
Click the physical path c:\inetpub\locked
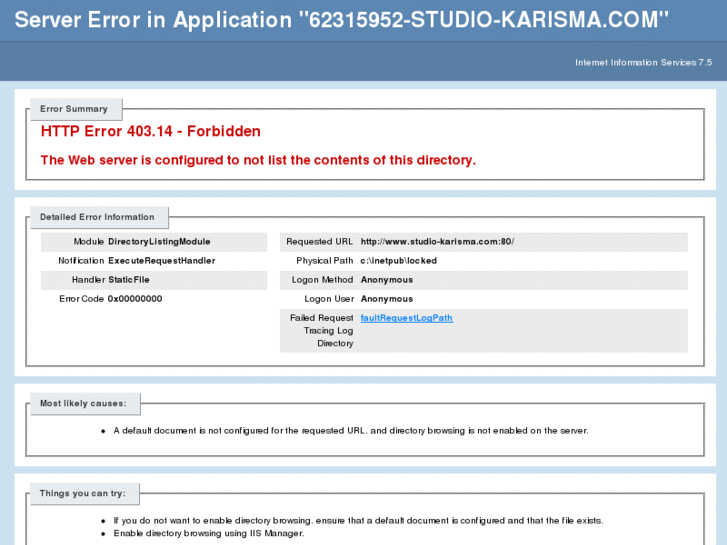[x=399, y=261]
